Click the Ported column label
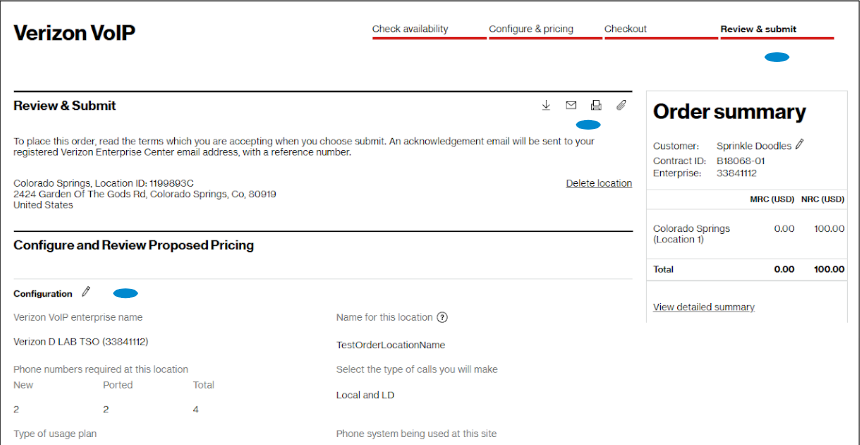Viewport: 860px width, 445px height. (118, 385)
